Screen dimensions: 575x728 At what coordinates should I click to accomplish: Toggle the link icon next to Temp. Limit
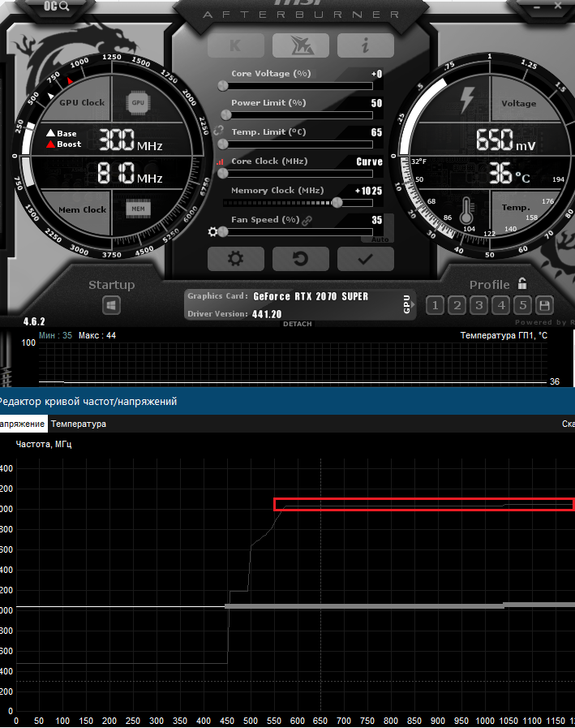[x=219, y=131]
